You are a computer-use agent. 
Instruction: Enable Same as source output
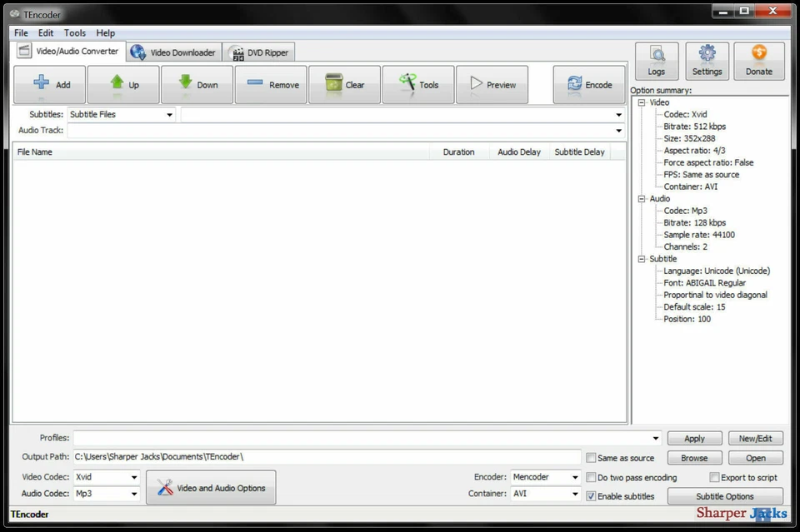point(591,457)
